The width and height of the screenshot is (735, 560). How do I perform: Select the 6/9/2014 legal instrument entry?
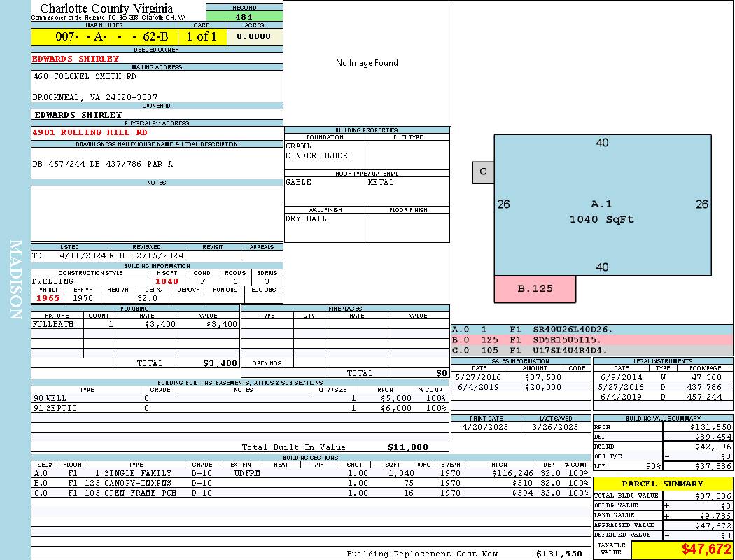coord(661,377)
